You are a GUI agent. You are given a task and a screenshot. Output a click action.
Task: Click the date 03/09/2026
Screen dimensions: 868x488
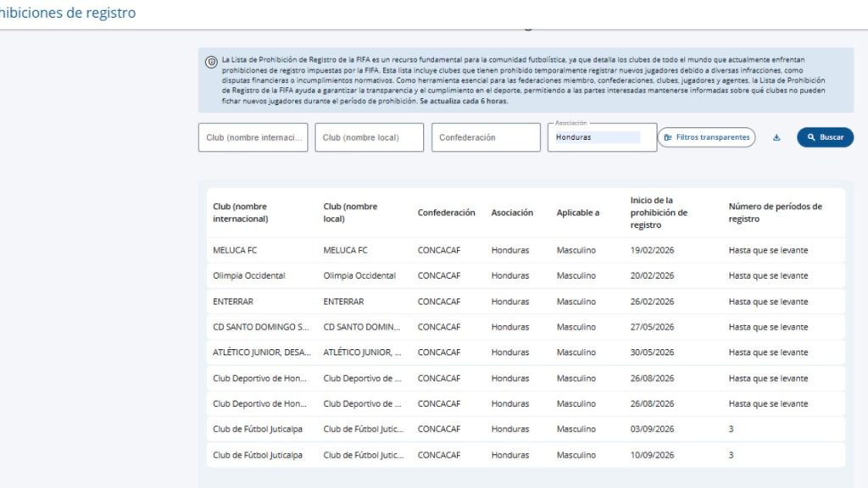[x=652, y=429]
